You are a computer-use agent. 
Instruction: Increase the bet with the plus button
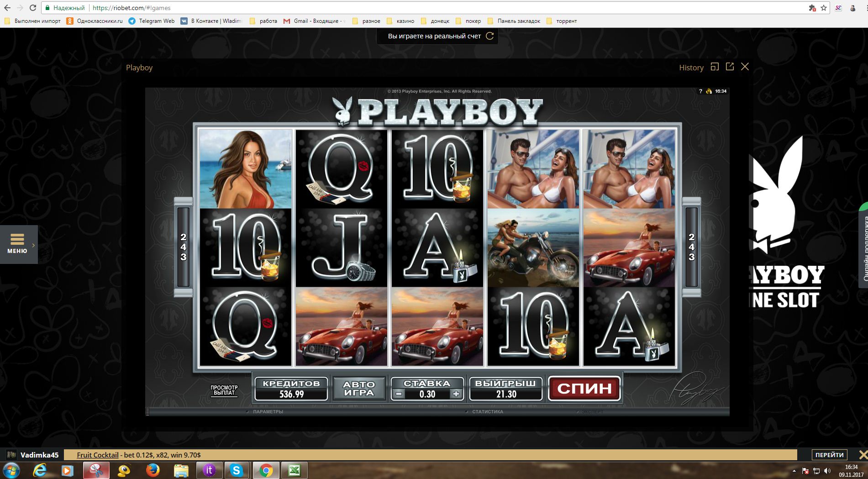point(456,394)
